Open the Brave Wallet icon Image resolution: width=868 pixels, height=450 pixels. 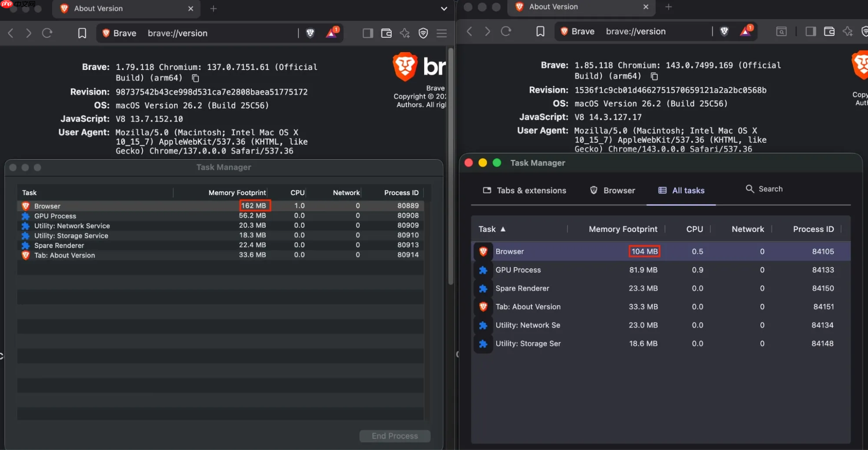pos(386,33)
